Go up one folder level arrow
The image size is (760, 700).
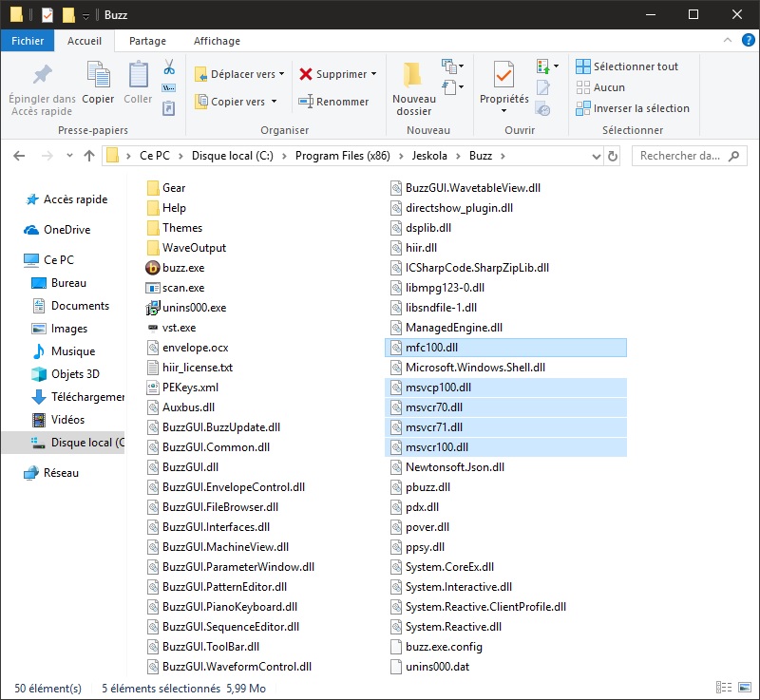point(89,156)
